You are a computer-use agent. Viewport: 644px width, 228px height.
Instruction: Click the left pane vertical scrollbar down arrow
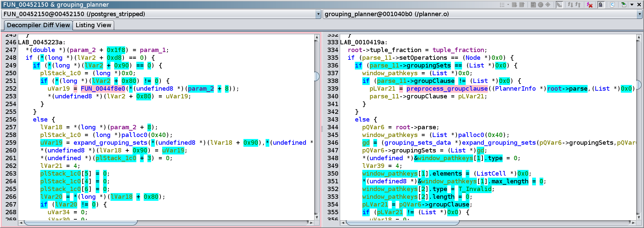(317, 217)
